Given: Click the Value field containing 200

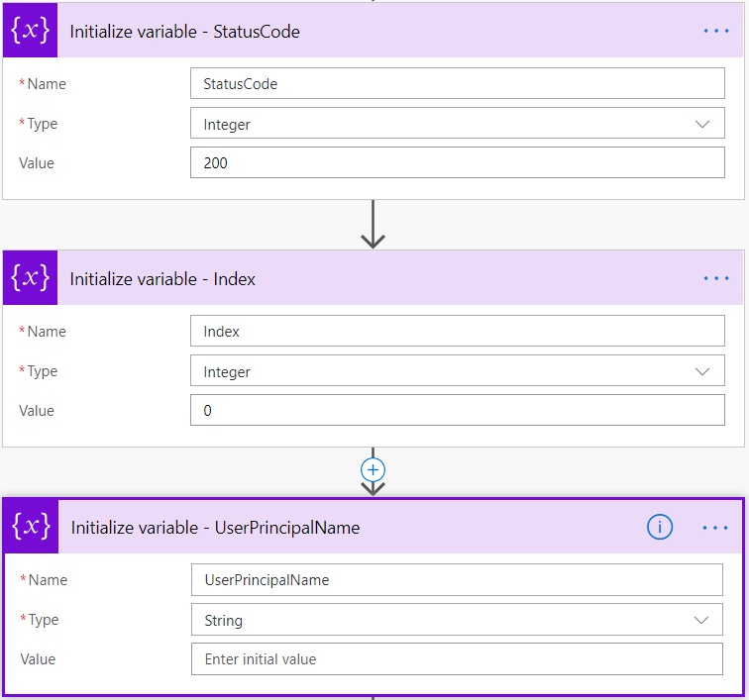Looking at the screenshot, I should click(x=457, y=163).
